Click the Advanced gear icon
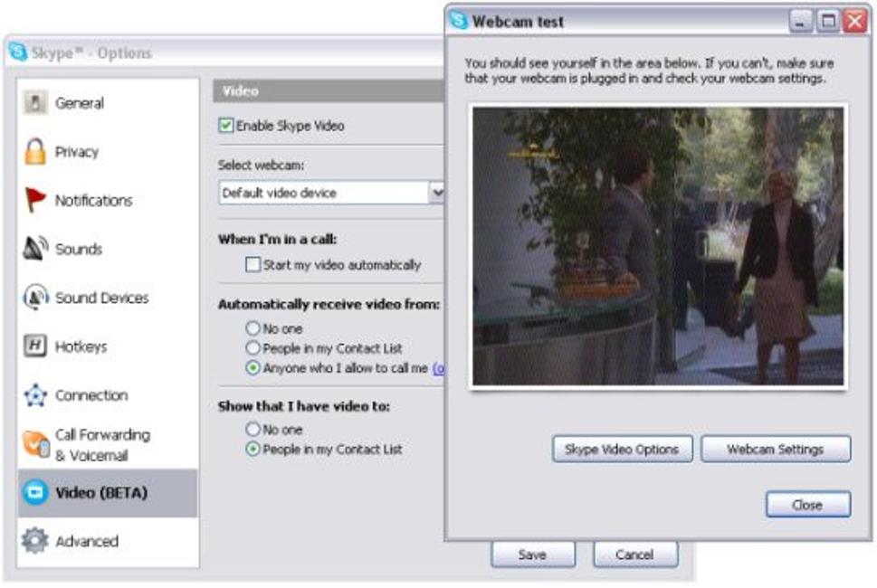 pyautogui.click(x=35, y=540)
